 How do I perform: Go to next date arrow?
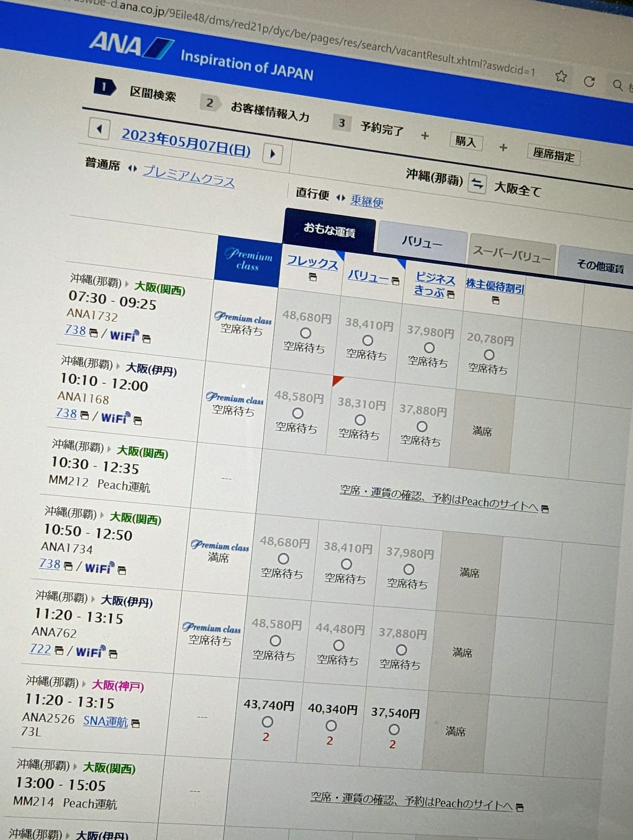click(x=272, y=154)
